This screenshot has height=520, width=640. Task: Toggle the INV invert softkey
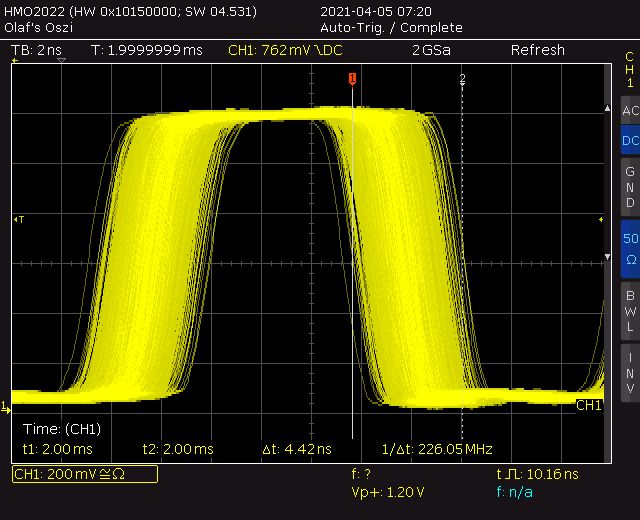[x=630, y=373]
